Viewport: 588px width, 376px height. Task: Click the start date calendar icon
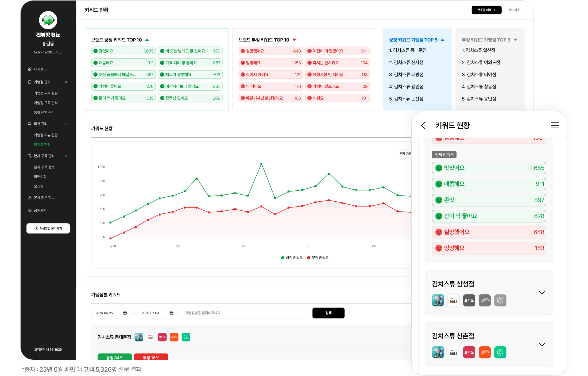(x=125, y=313)
